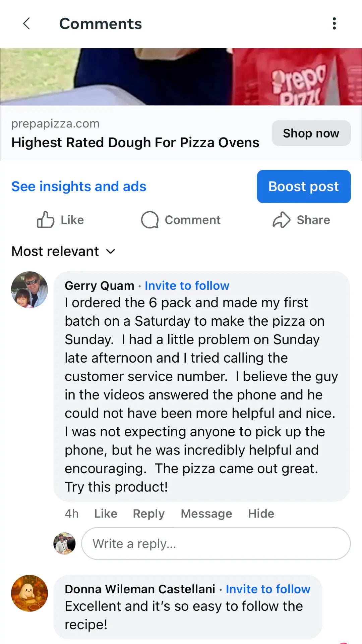Tap the Comment speech bubble icon
Image resolution: width=362 pixels, height=644 pixels.
(x=149, y=220)
